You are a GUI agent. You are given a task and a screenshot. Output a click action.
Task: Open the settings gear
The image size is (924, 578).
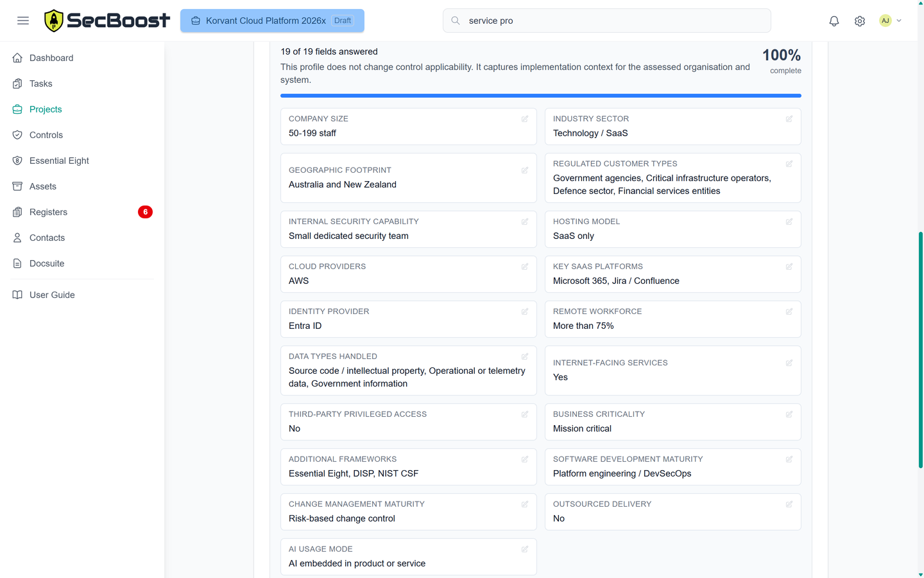coord(859,21)
